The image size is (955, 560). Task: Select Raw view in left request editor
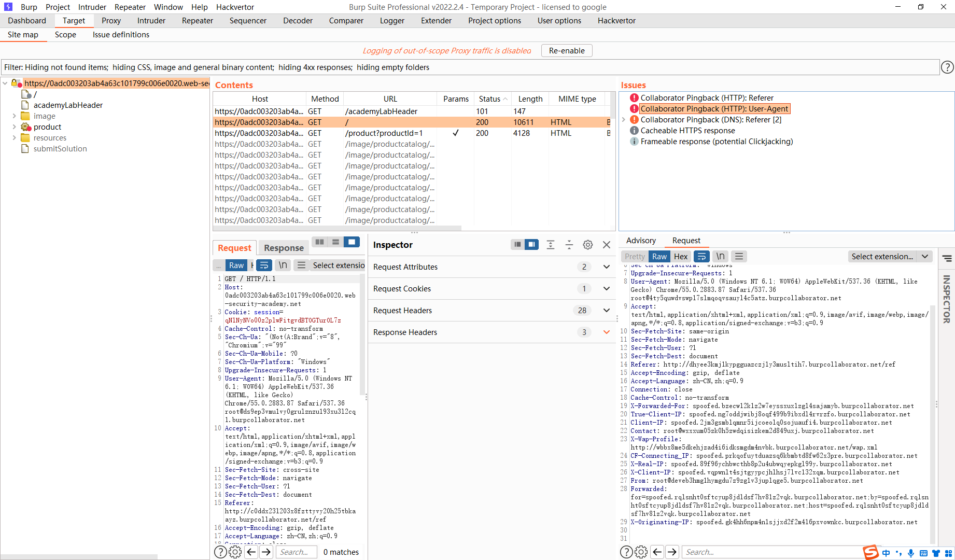click(236, 265)
